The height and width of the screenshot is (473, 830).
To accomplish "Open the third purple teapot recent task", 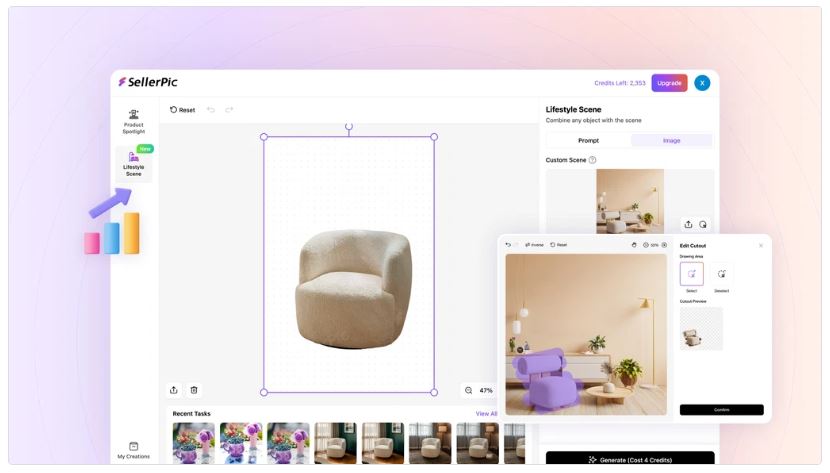I will [288, 443].
